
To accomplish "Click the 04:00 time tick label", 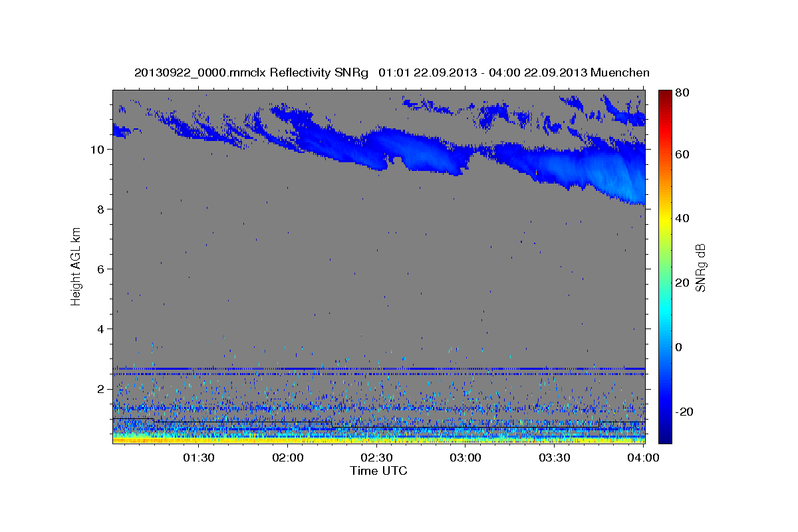I will [x=642, y=458].
